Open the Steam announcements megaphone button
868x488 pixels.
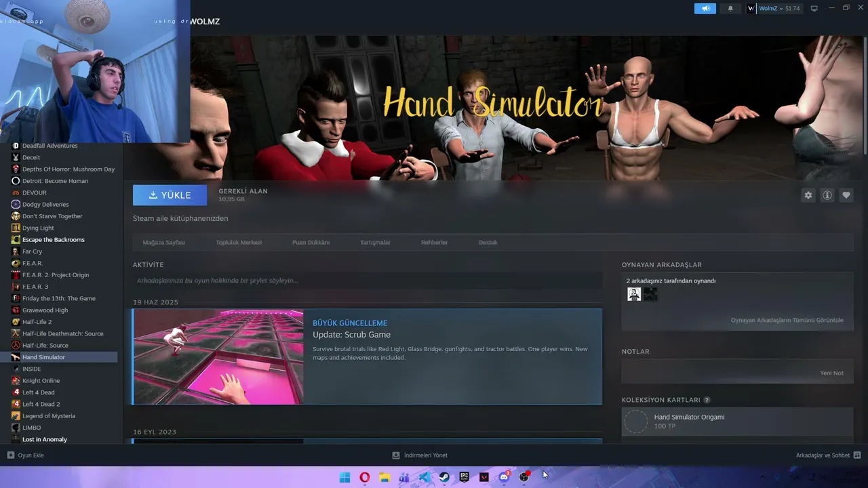tap(705, 9)
